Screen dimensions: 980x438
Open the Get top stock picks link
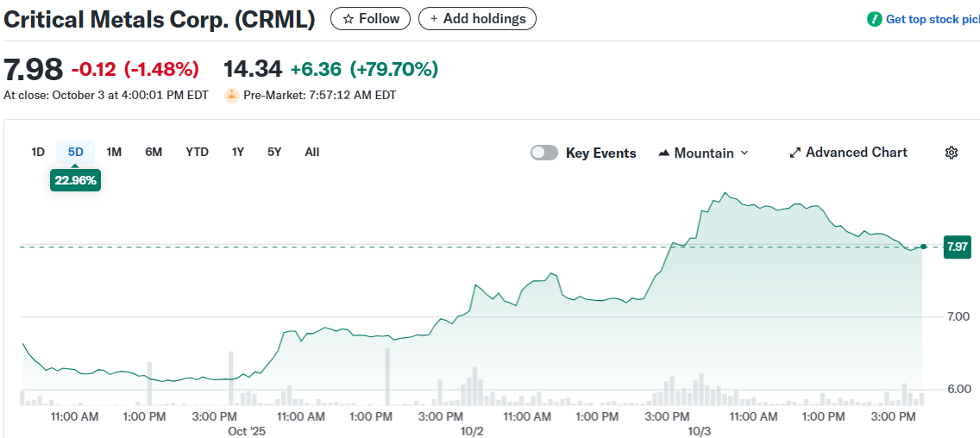point(932,19)
